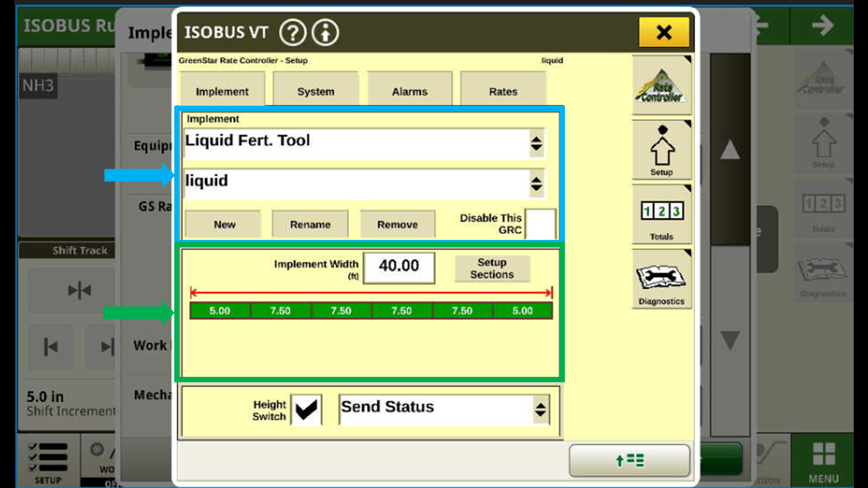This screenshot has height=488, width=868.
Task: Open the Rate Controller soft key
Action: pos(662,85)
